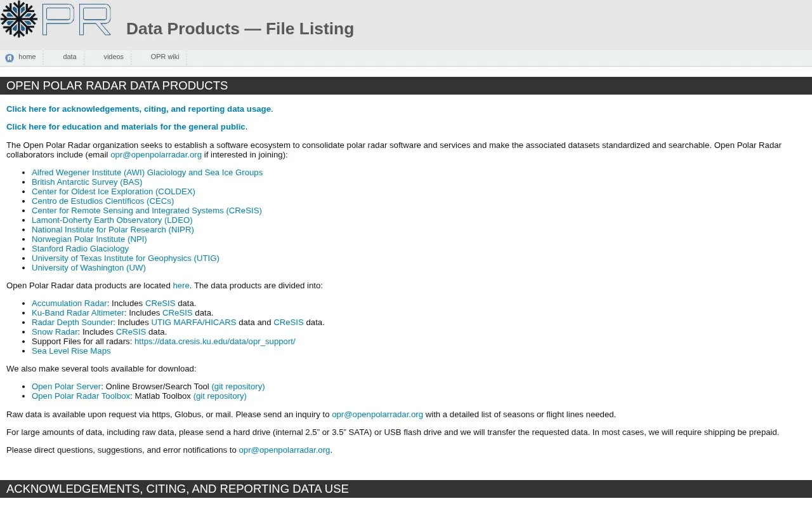Open the Ku-Band Radar Altimeter link
The width and height of the screenshot is (812, 508).
pyautogui.click(x=78, y=313)
